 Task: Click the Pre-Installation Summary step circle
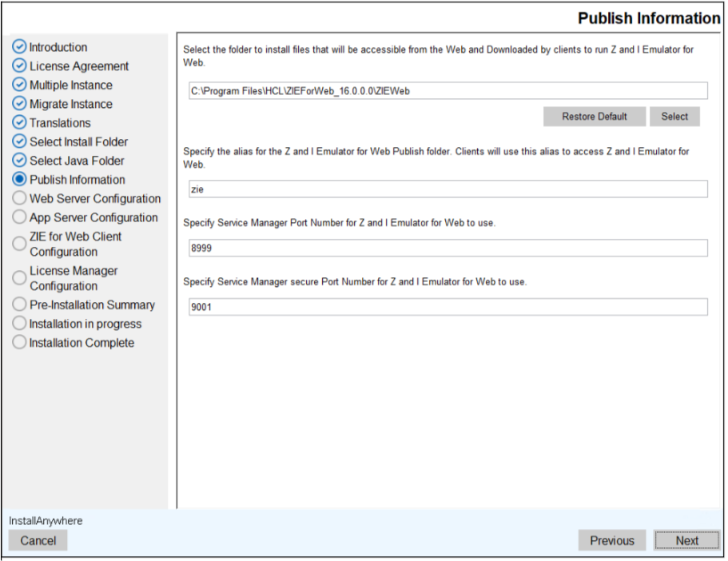(19, 304)
